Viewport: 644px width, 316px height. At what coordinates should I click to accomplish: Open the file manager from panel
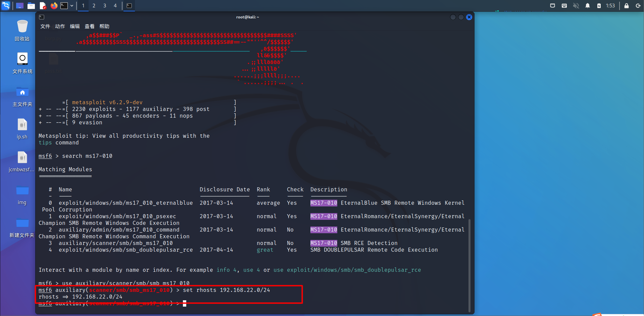coord(31,6)
